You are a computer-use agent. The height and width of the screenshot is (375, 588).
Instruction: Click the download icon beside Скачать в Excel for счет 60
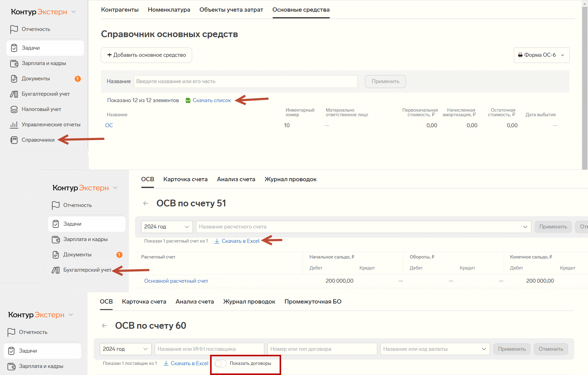click(166, 363)
